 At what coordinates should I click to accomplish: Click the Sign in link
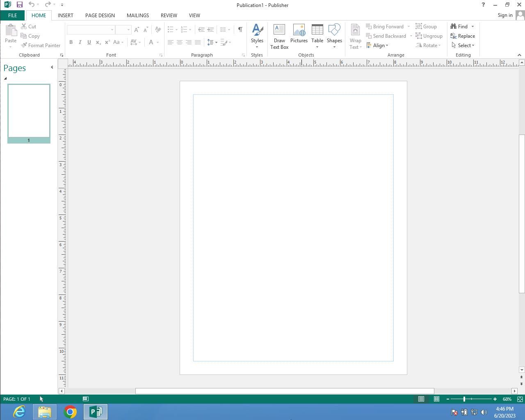point(505,15)
